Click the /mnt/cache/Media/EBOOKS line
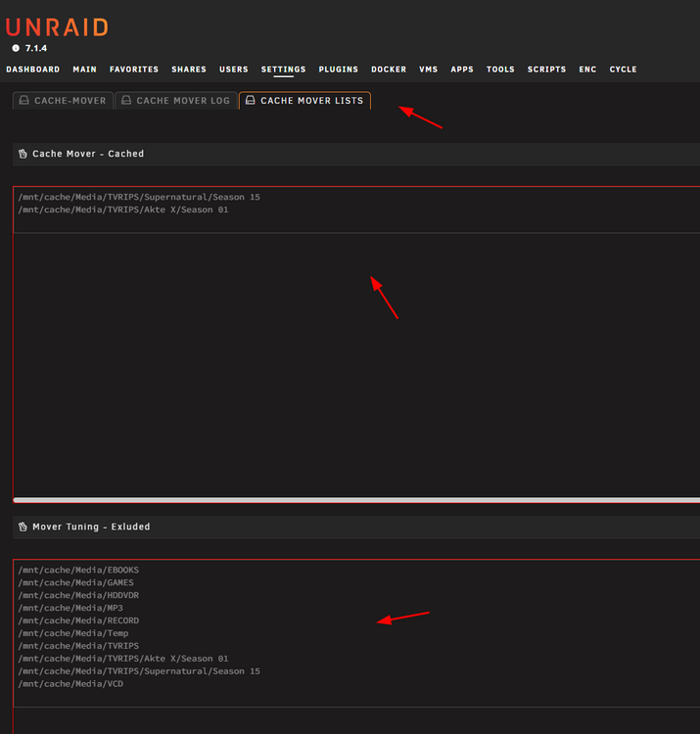Image resolution: width=700 pixels, height=734 pixels. click(78, 571)
